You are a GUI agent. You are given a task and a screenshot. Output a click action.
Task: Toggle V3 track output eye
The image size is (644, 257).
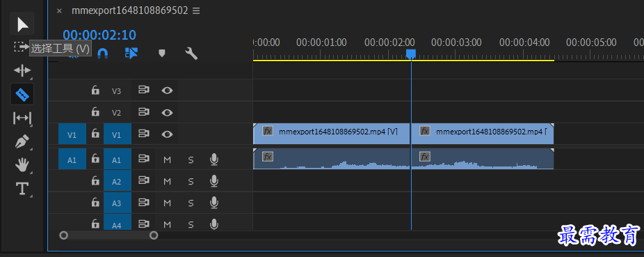(x=167, y=91)
